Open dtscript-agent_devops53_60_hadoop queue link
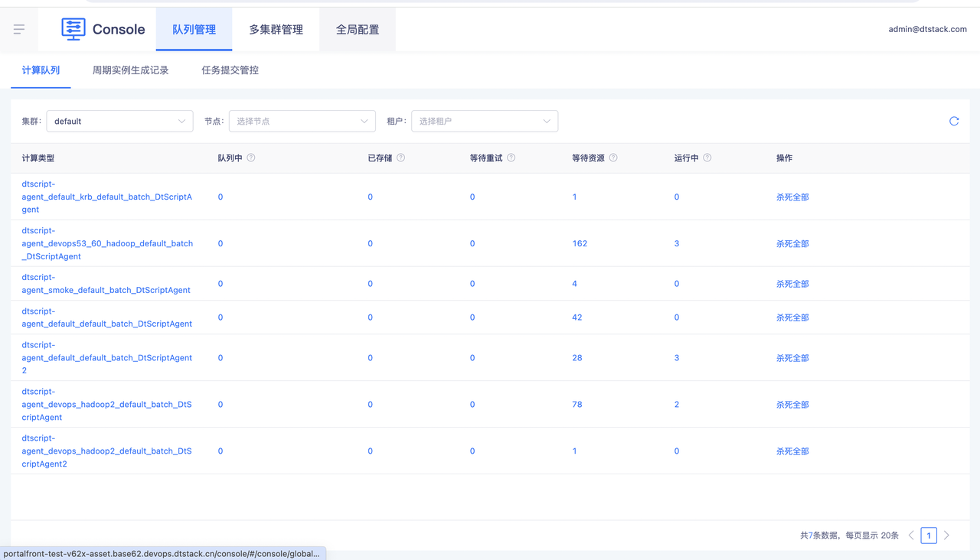The width and height of the screenshot is (980, 560). point(107,243)
